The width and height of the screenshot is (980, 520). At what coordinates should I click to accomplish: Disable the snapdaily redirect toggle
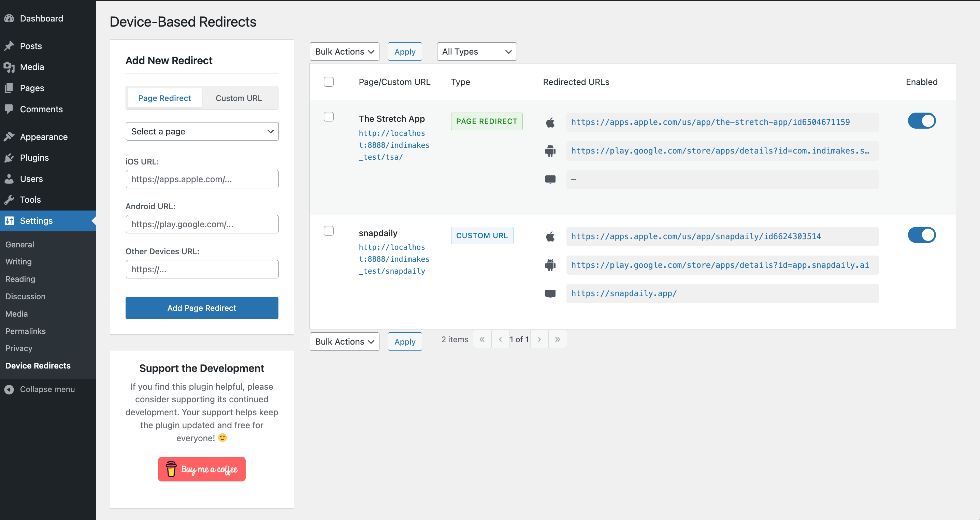(x=922, y=235)
